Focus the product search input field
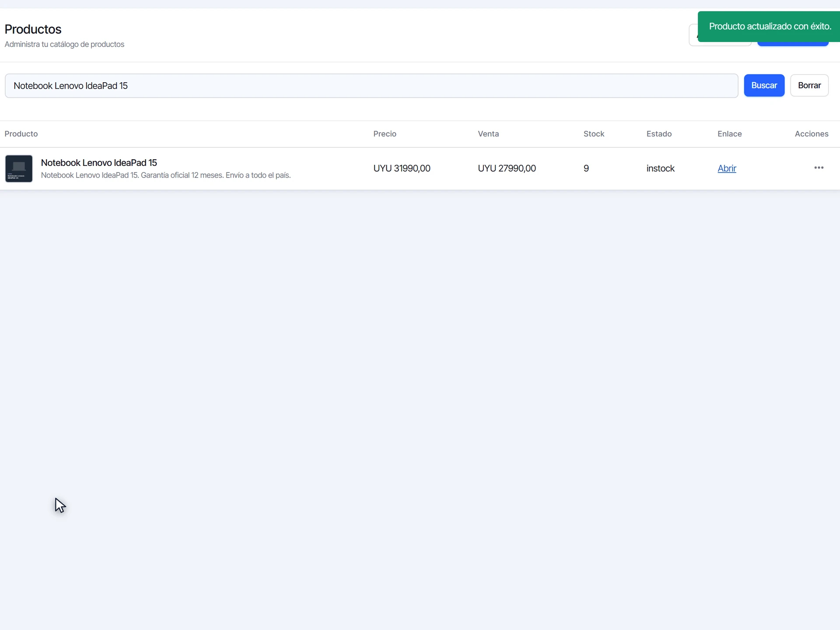 pos(371,86)
